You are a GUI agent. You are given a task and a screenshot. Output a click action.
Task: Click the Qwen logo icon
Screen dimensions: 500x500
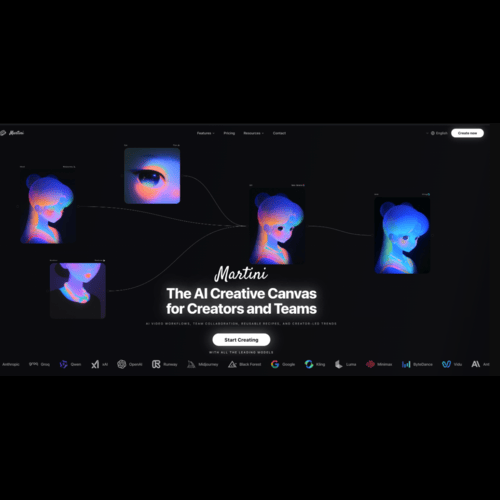pyautogui.click(x=63, y=364)
